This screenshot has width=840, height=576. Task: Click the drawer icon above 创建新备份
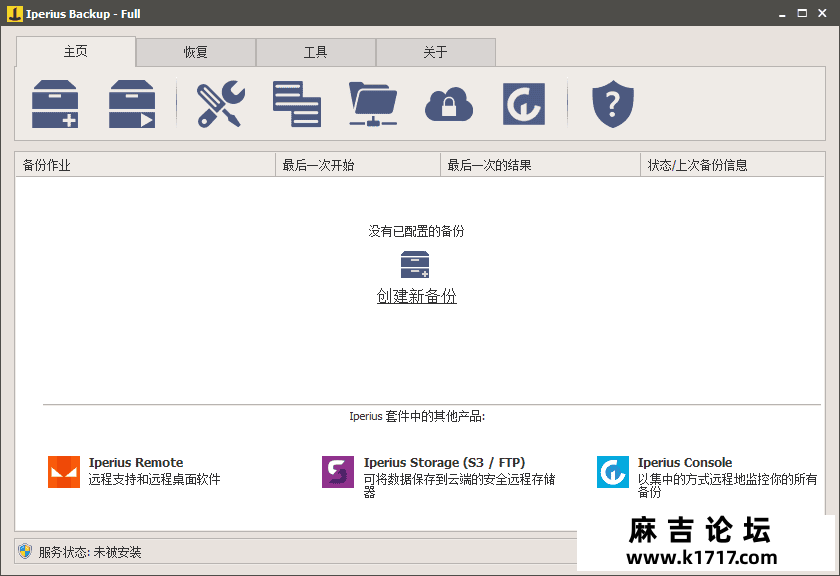(x=415, y=264)
